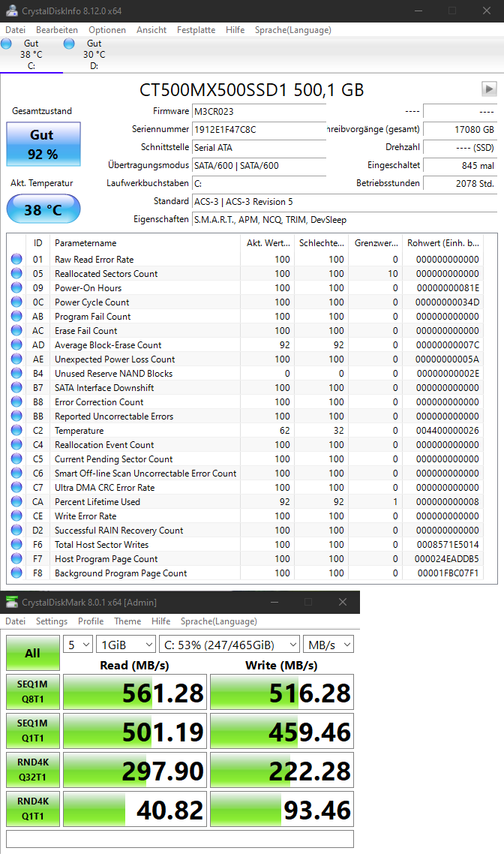Image resolution: width=504 pixels, height=854 pixels.
Task: Click the next disk arrow button
Action: [489, 89]
